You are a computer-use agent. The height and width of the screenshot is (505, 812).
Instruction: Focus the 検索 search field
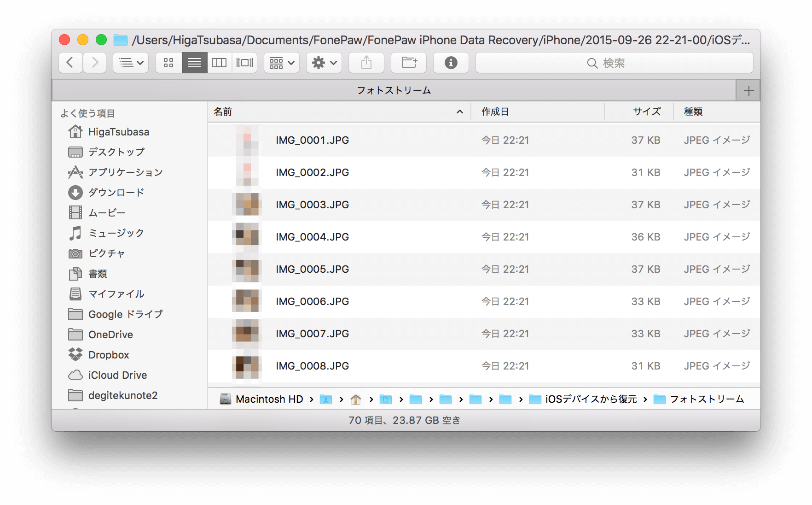(x=615, y=63)
